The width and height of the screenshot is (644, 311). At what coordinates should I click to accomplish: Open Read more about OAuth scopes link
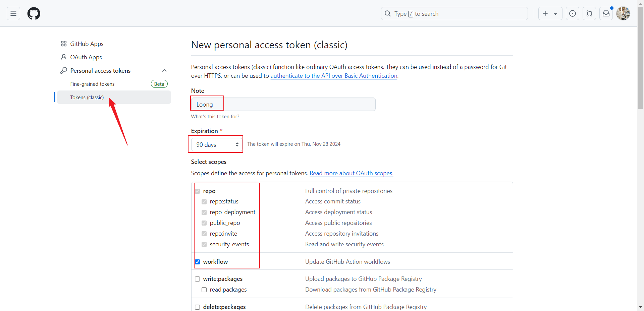352,173
